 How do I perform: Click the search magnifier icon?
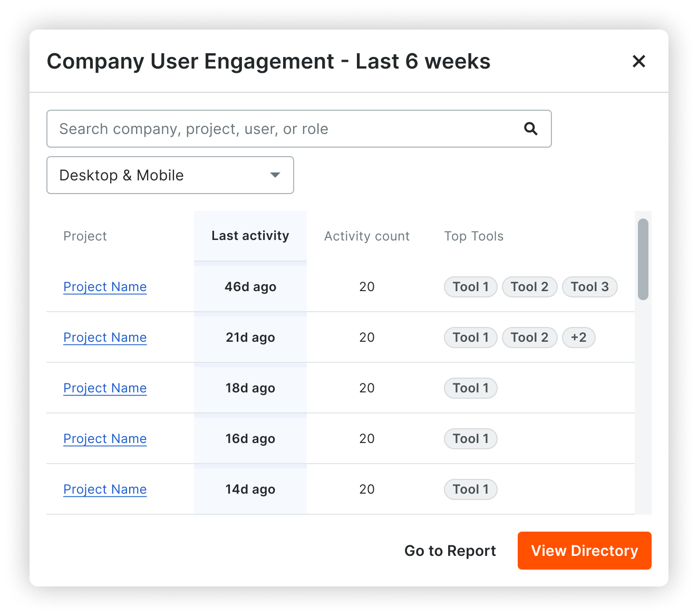[x=531, y=129]
